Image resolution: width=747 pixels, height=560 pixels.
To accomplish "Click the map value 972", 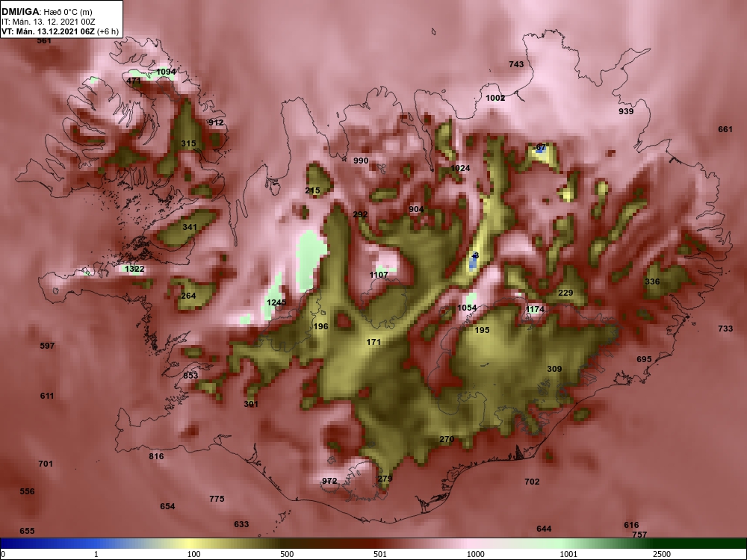I will (x=329, y=481).
